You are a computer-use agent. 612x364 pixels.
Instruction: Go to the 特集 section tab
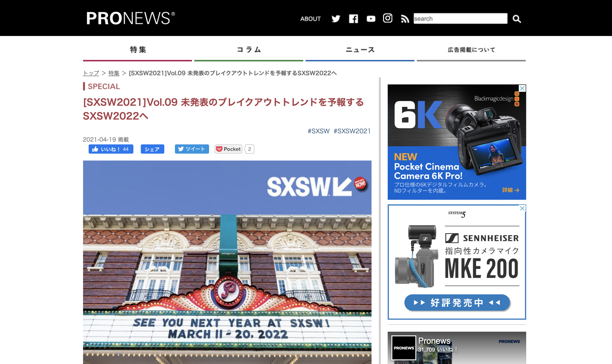tap(137, 50)
